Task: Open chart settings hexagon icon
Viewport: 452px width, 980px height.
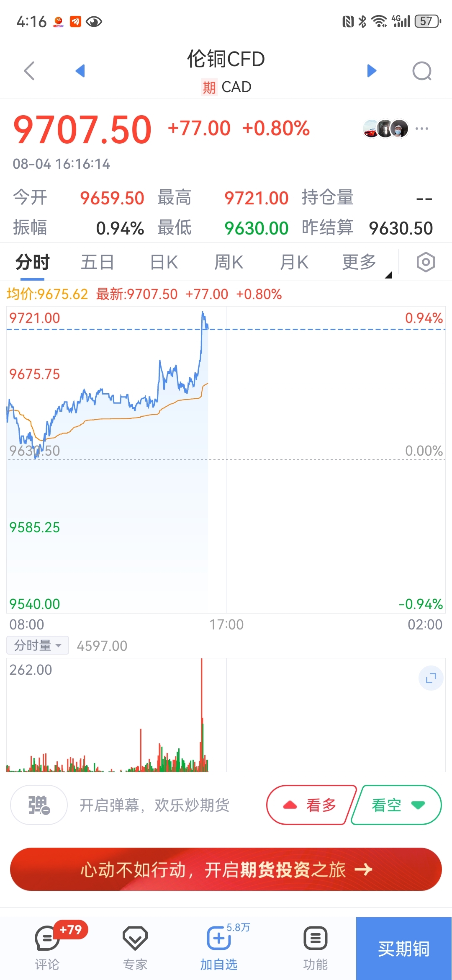Action: [x=426, y=262]
